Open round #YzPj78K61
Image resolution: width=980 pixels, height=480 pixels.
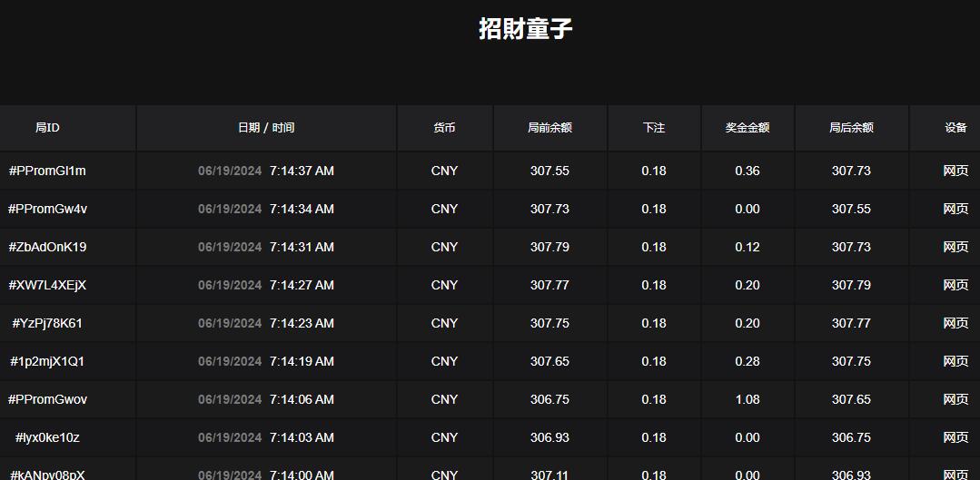tap(47, 323)
